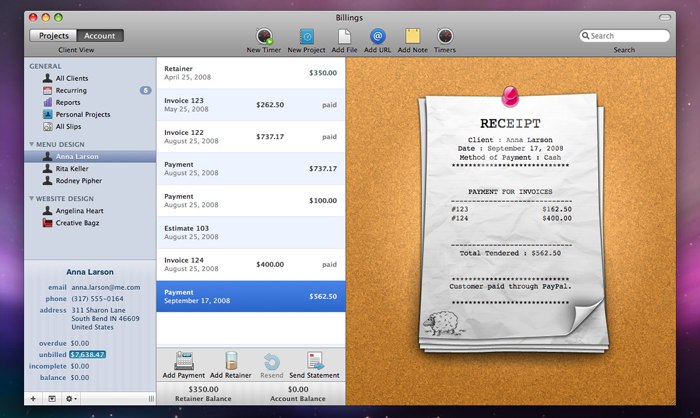This screenshot has height=418, width=700.
Task: Open the Recurring sidebar item
Action: coord(72,90)
